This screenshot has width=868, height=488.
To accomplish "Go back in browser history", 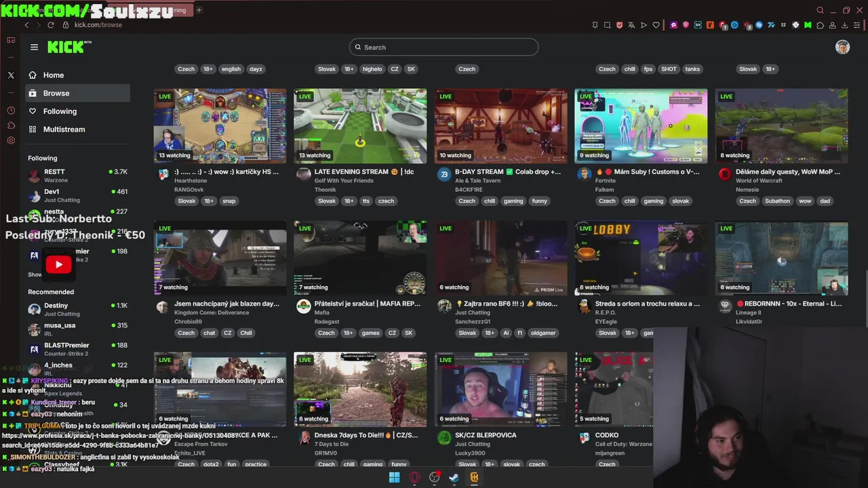I will coord(26,25).
